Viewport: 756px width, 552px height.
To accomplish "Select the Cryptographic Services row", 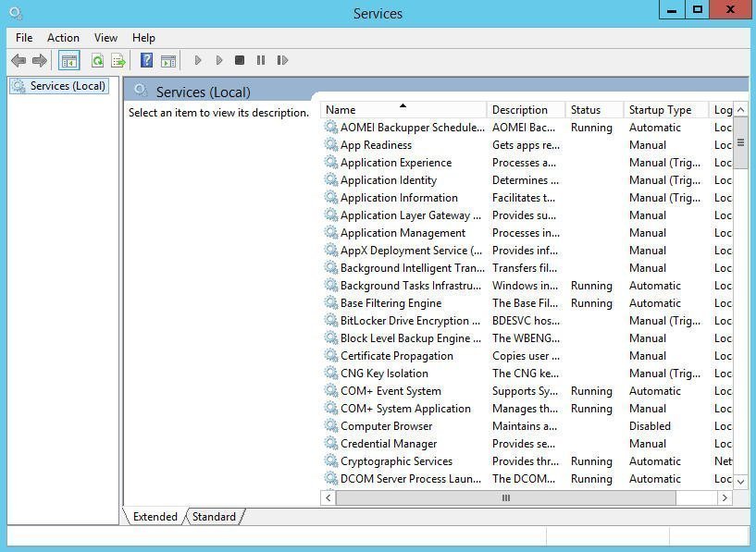I will pyautogui.click(x=396, y=461).
